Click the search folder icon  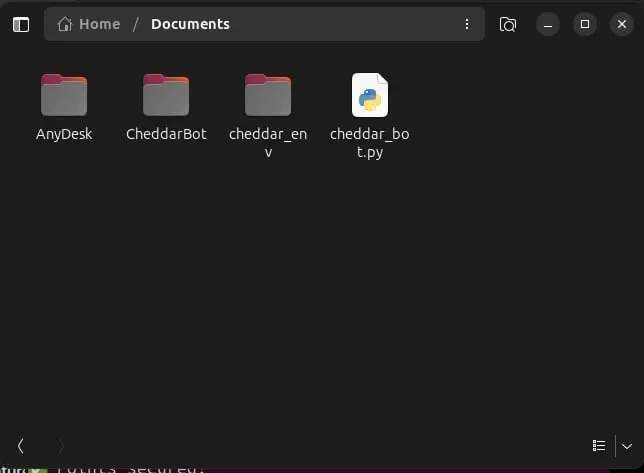[x=508, y=25]
